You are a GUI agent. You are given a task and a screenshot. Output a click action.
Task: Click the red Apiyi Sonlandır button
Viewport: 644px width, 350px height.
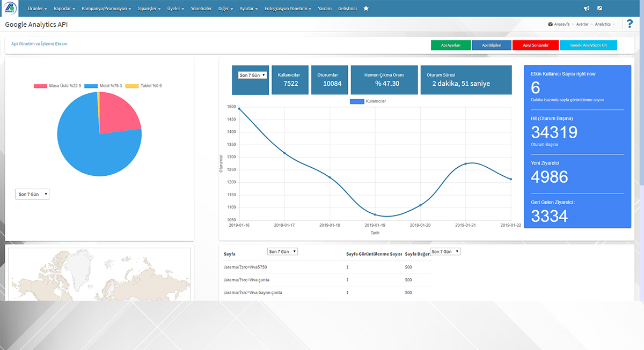coord(535,46)
